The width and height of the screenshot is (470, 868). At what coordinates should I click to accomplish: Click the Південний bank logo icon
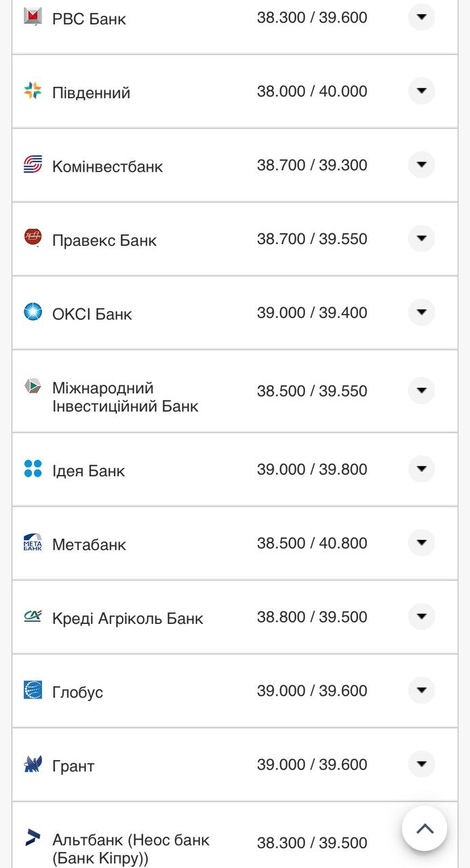33,91
